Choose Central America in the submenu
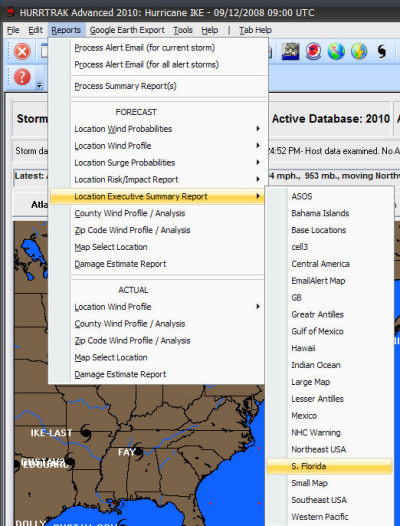 tap(330, 264)
